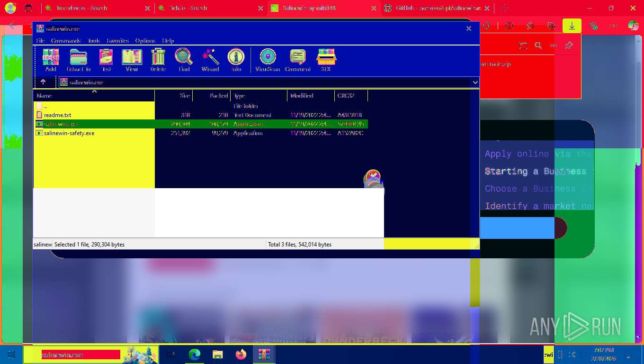Click the taskbar search box
Image resolution: width=644 pixels, height=364 pixels.
pos(90,355)
